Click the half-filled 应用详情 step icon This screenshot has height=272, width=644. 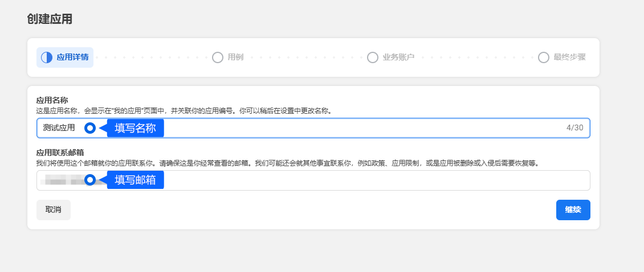[x=46, y=57]
